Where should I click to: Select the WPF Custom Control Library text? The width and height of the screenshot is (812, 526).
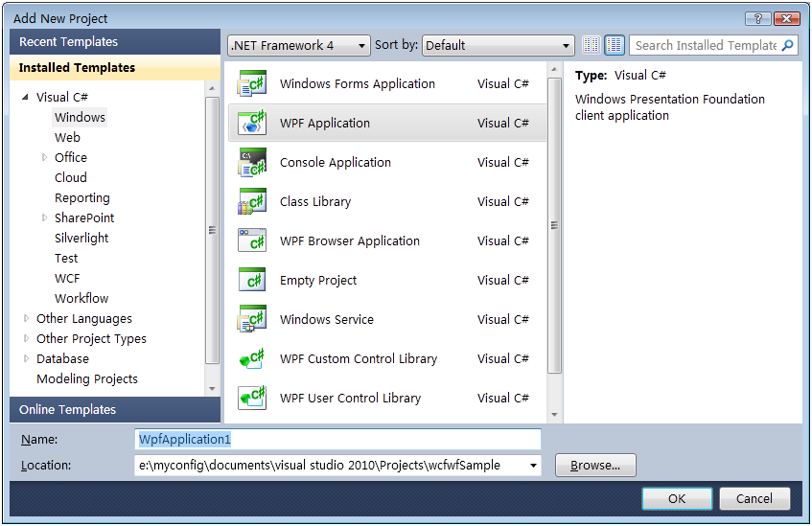[x=359, y=358]
